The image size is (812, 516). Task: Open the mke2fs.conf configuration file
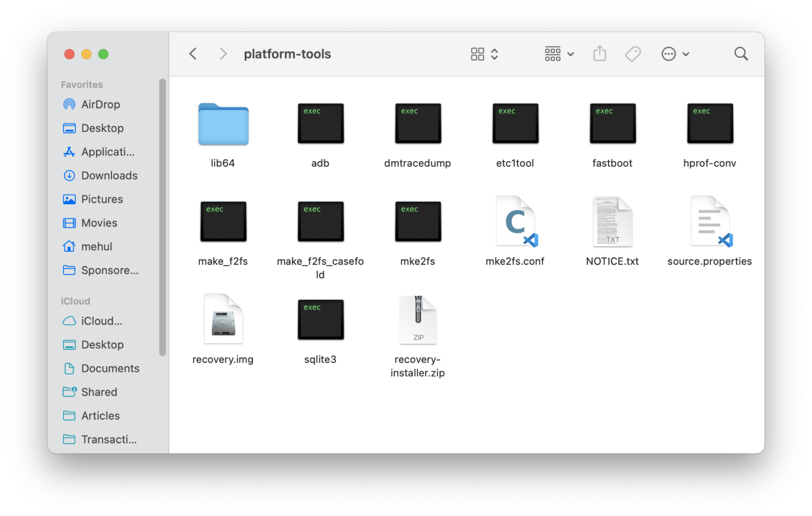click(514, 222)
